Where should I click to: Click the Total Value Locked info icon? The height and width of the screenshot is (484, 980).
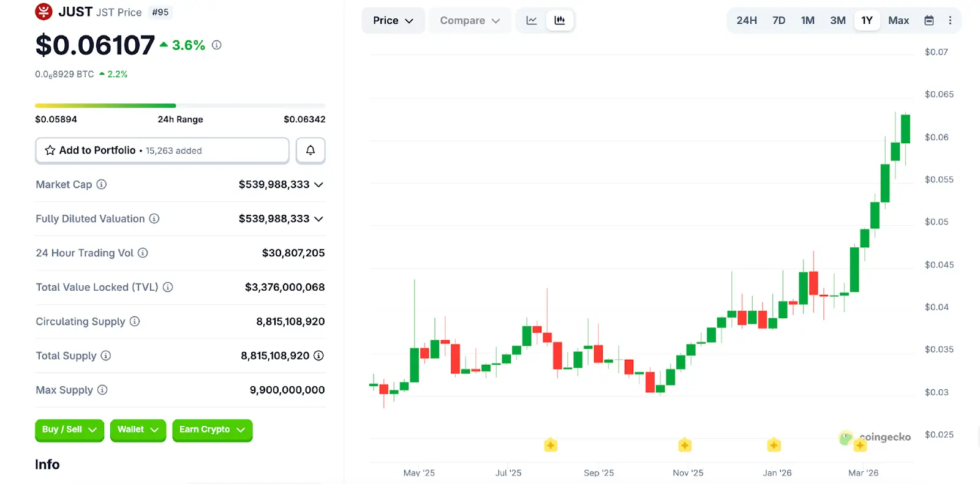tap(168, 287)
